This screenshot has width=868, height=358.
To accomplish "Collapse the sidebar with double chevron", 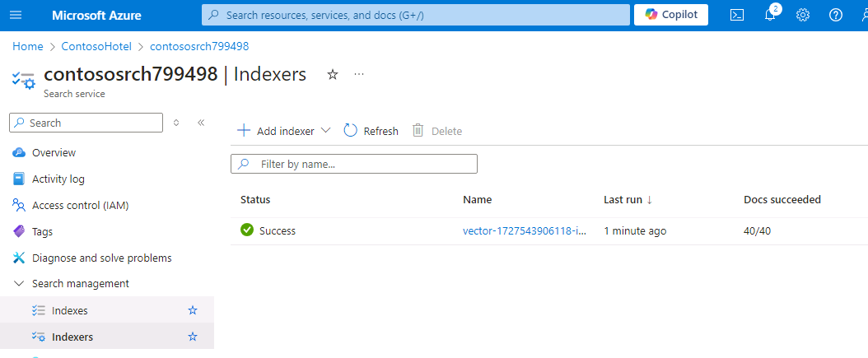I will tap(201, 123).
